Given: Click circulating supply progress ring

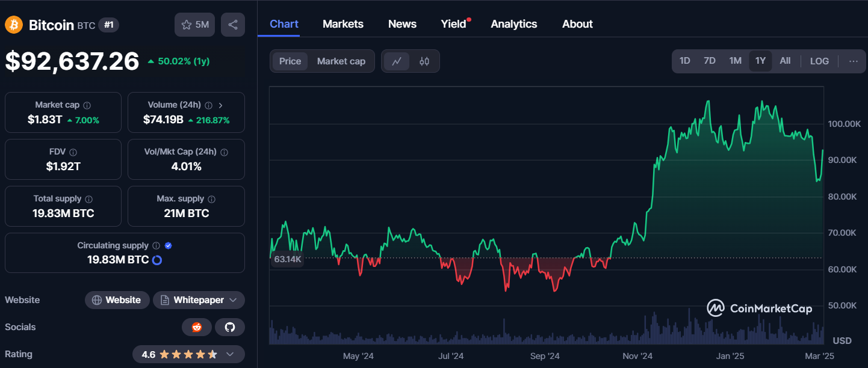Looking at the screenshot, I should tap(157, 260).
